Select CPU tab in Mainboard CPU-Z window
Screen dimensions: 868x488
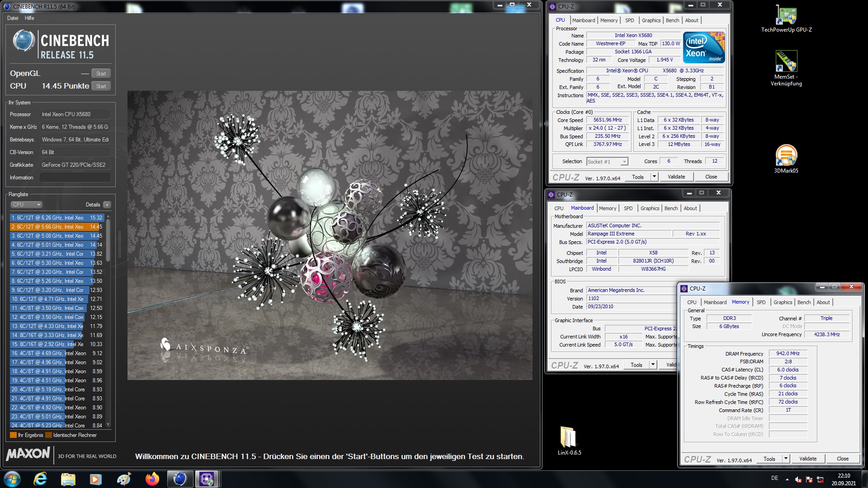tap(559, 208)
